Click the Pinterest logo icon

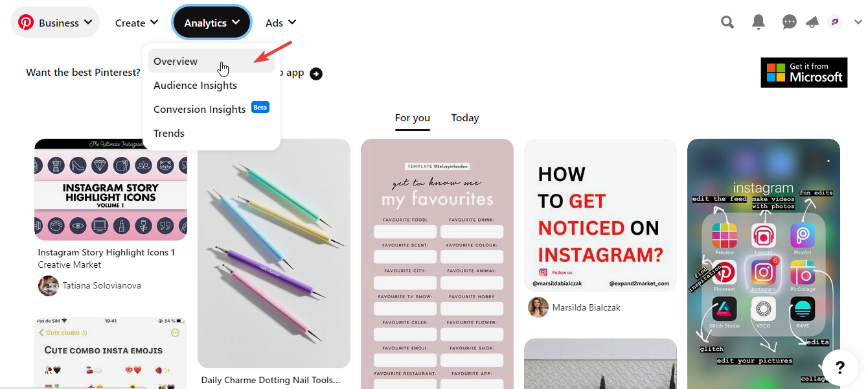(x=26, y=23)
